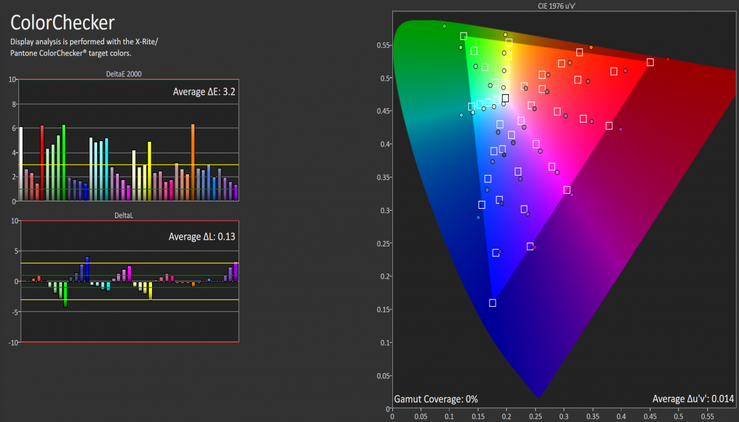Select the 'Average ΔL: 0.13' readout

click(x=202, y=237)
